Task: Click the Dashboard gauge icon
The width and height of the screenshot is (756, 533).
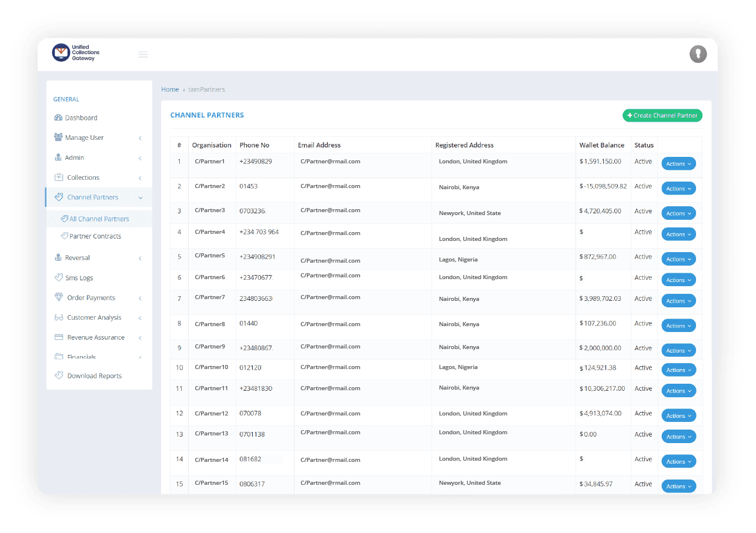Action: point(58,118)
